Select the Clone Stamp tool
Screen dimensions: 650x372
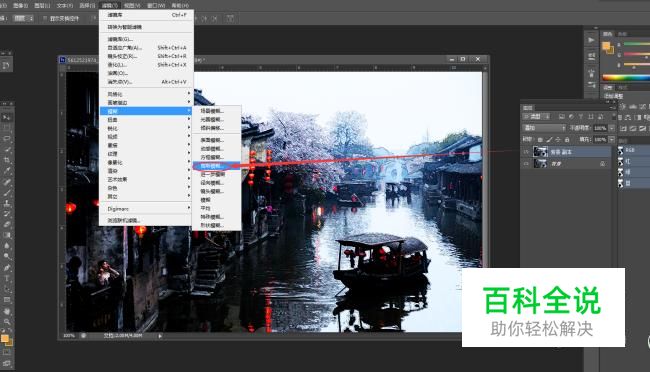coord(7,203)
